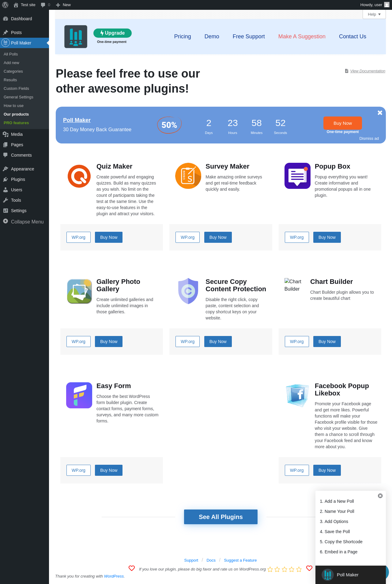392x584 pixels.
Task: Open Custom Fields in the submenu
Action: click(x=16, y=89)
